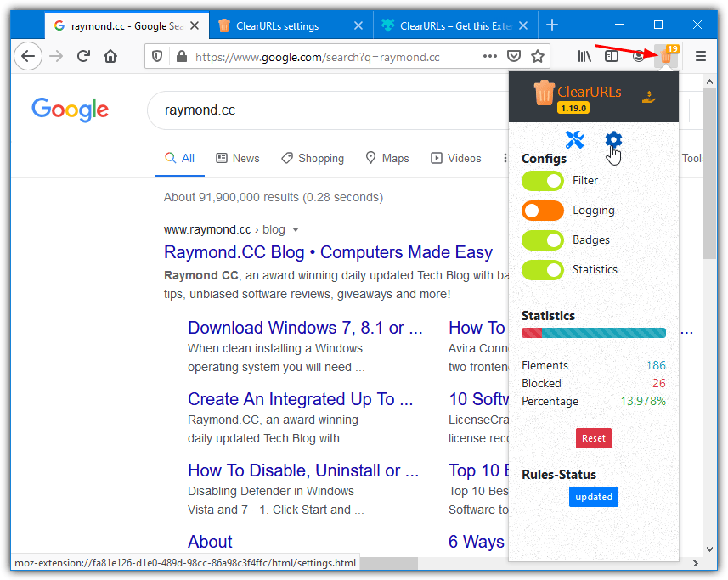
Task: View site security padlock info
Action: click(182, 57)
